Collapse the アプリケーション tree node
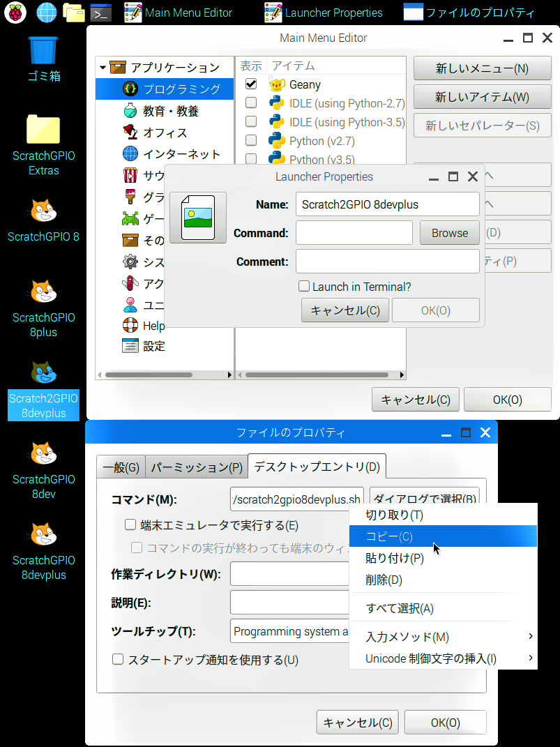Viewport: 560px width, 747px height. click(103, 68)
